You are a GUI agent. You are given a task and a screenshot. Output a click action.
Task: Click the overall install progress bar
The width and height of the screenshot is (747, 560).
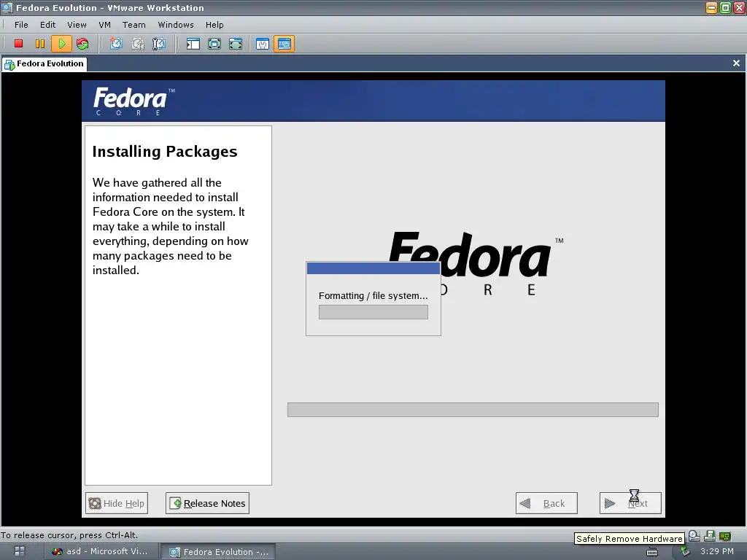pos(473,410)
